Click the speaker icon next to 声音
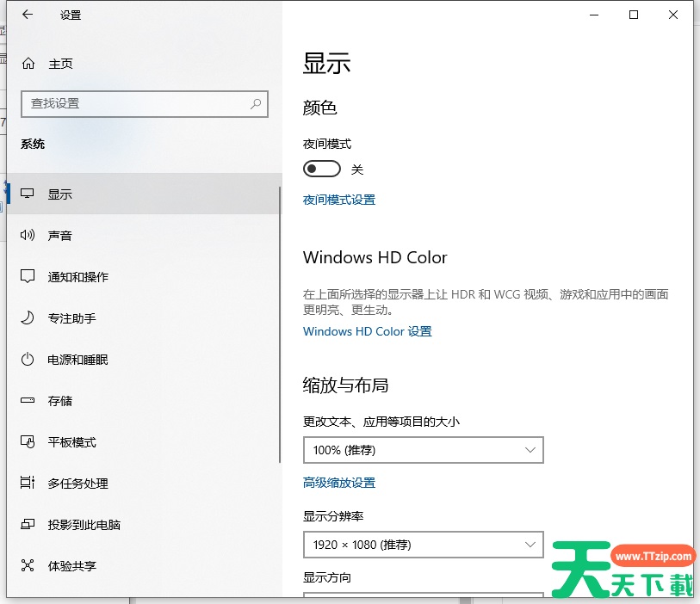 (x=28, y=236)
